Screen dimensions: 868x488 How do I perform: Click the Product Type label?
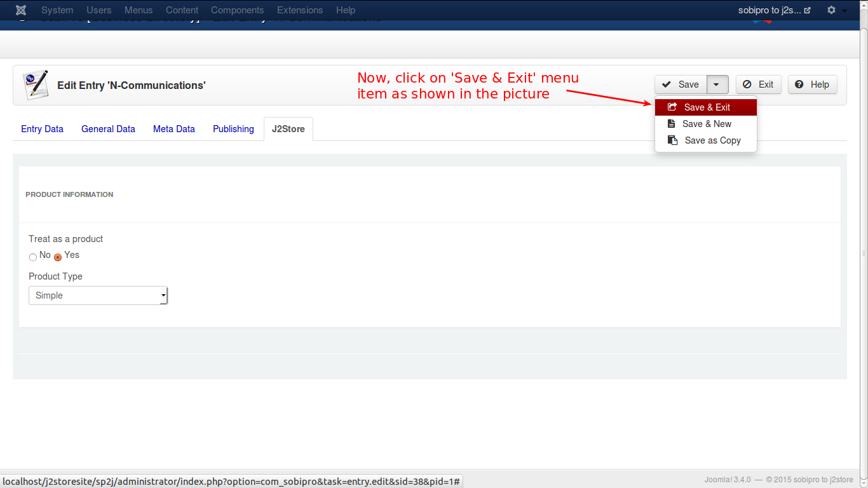pos(55,276)
